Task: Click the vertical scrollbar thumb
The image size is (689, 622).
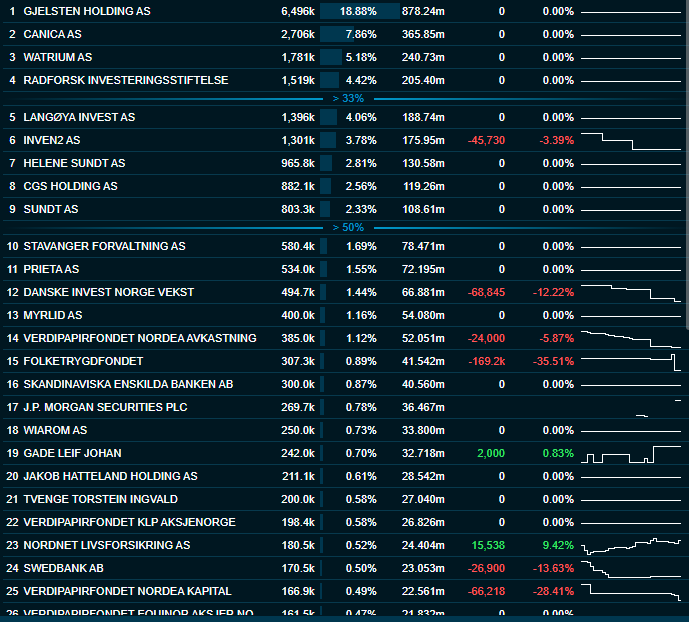Action: pos(687,164)
